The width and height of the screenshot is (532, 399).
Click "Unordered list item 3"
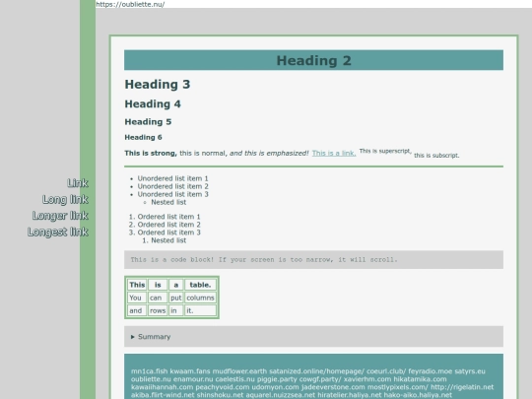(x=172, y=194)
